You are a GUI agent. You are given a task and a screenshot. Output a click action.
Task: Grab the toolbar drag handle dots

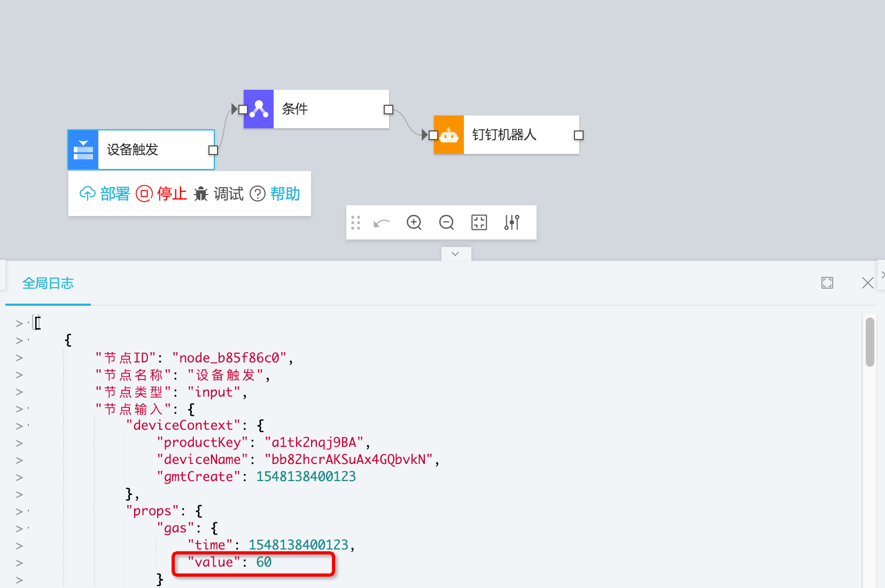[356, 222]
